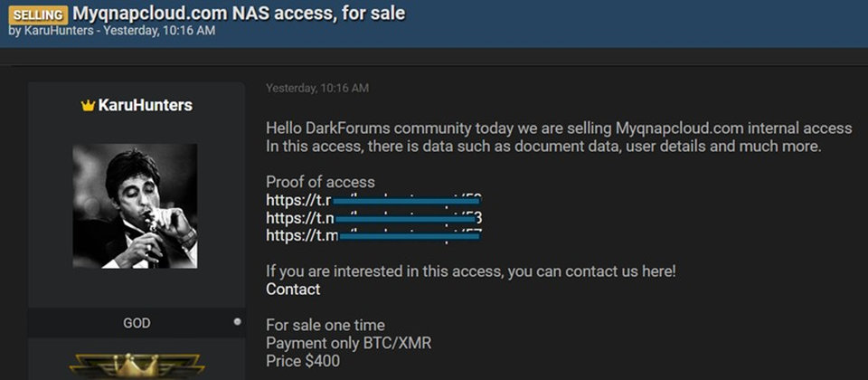Click the yellow SELLING thread prefix badge
The image size is (868, 380).
[x=35, y=14]
